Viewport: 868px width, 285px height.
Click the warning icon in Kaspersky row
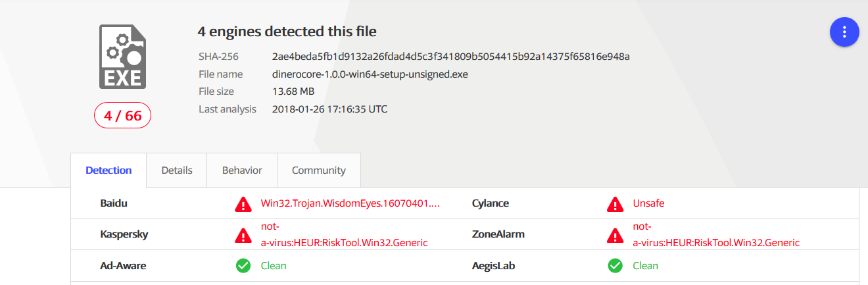(x=243, y=235)
